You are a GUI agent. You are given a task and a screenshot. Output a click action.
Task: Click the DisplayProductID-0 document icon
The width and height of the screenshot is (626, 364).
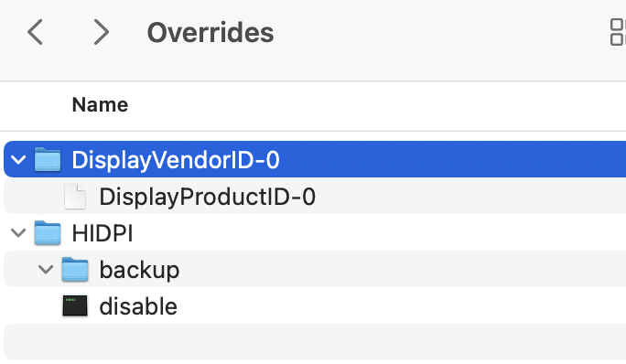point(75,196)
